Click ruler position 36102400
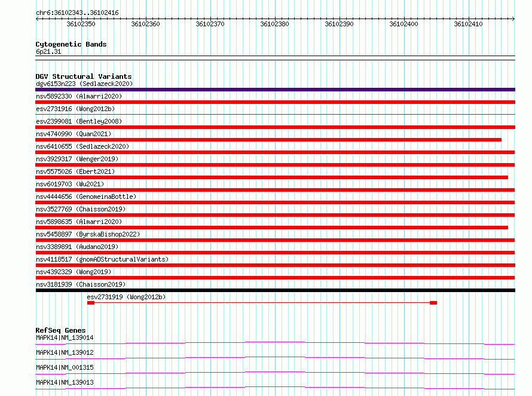The width and height of the screenshot is (532, 396). (403, 24)
